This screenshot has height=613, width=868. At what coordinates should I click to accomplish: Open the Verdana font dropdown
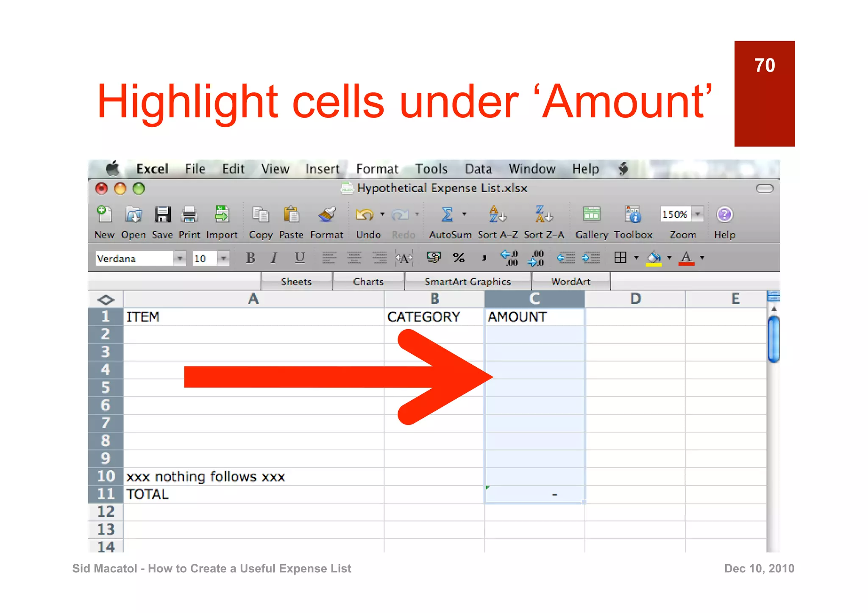(x=180, y=258)
